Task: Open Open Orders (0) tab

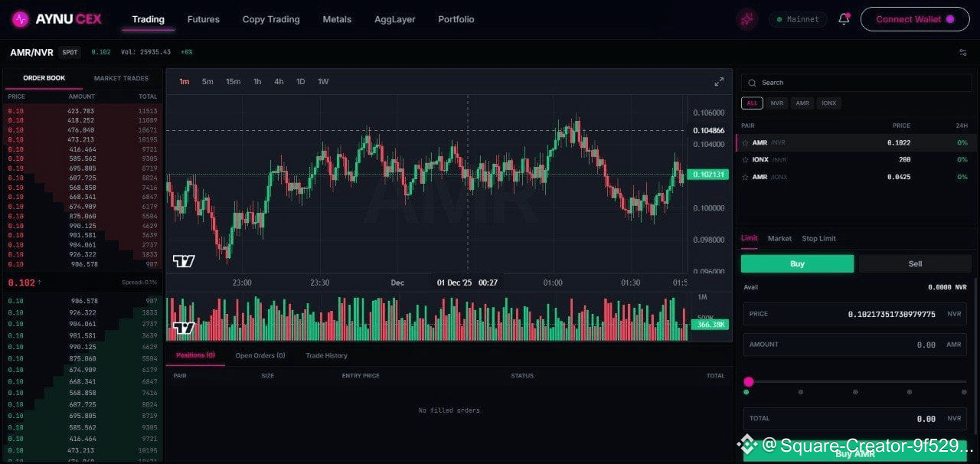Action: click(260, 355)
